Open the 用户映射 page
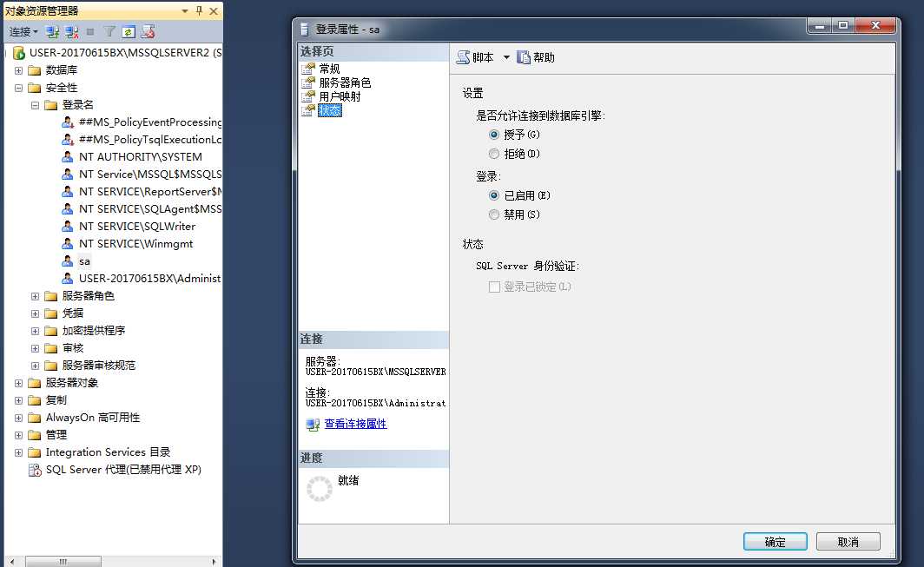924x567 pixels. click(340, 96)
